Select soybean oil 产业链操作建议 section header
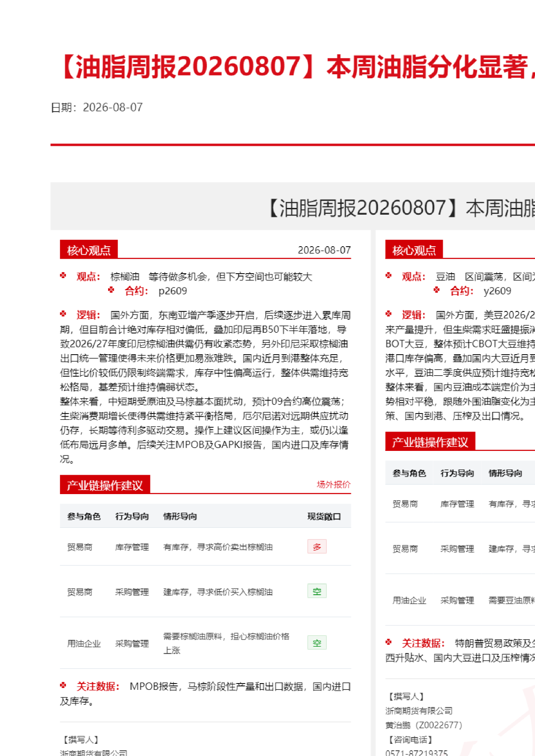This screenshot has height=756, width=535. pos(430,442)
